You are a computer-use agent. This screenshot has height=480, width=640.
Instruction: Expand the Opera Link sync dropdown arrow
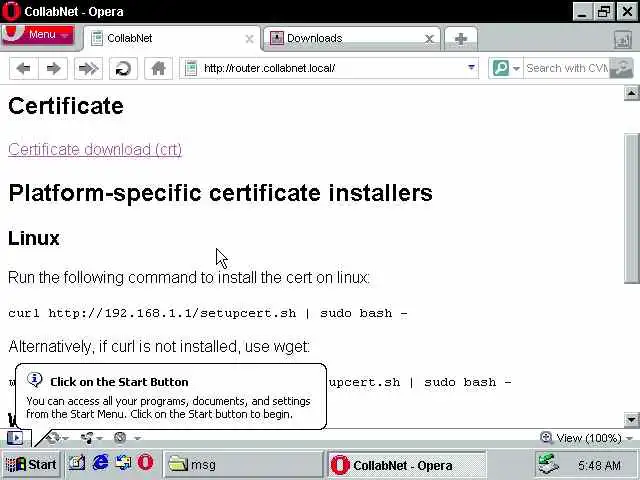(x=66, y=439)
